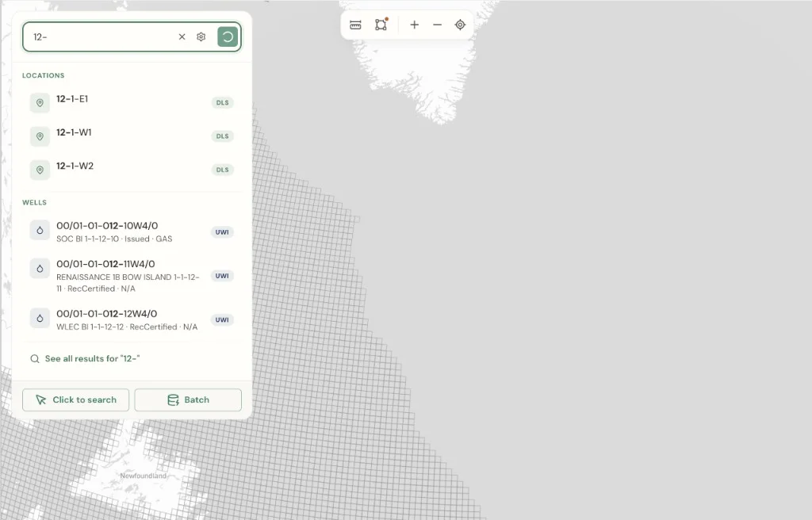Click pin icon beside 12-1-E1
The image size is (812, 520).
[x=40, y=102]
